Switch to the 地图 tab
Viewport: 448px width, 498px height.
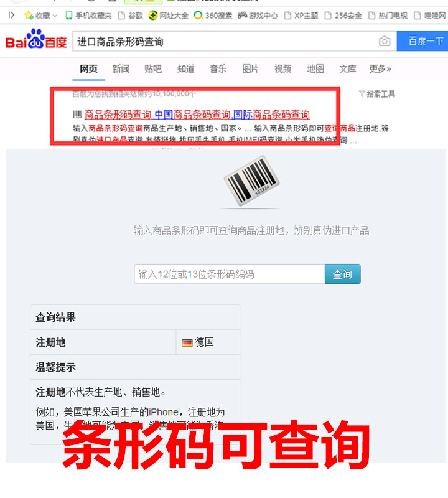[315, 68]
